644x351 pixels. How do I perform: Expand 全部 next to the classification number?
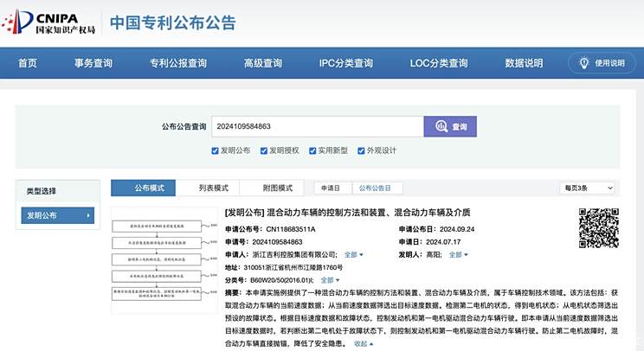[329, 280]
